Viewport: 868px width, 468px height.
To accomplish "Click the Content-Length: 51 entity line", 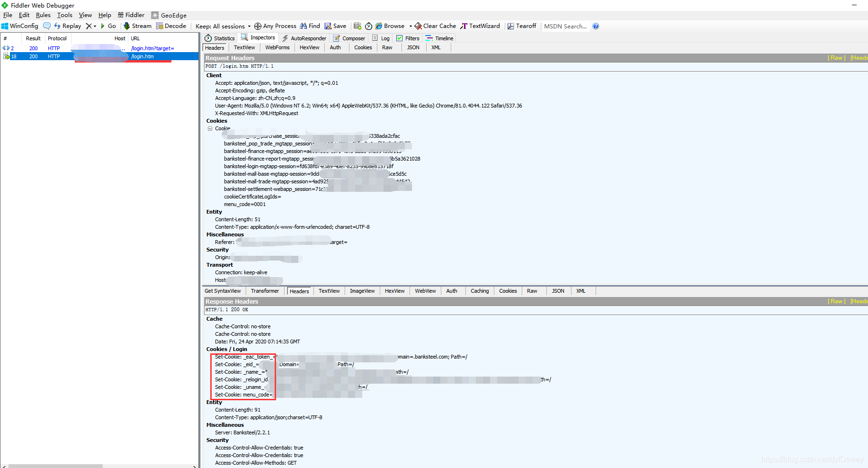I will click(238, 219).
